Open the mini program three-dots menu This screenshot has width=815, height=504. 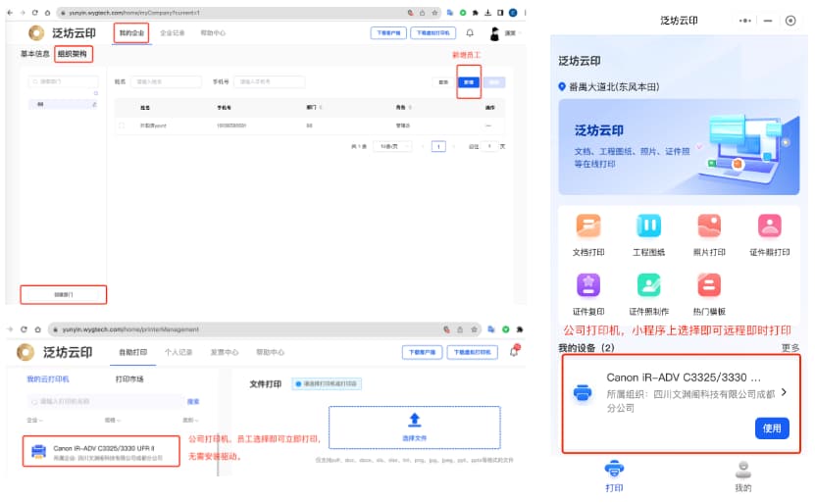tap(744, 21)
